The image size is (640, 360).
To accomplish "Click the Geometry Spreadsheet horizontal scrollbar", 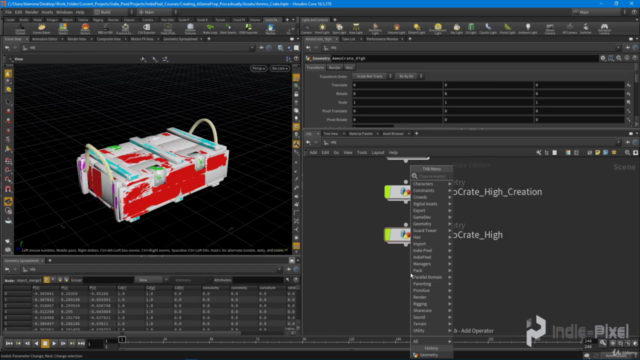I will (122, 333).
